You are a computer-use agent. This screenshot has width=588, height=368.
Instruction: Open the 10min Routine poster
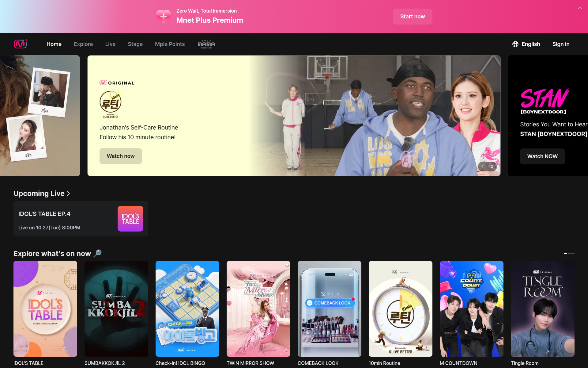coord(401,309)
